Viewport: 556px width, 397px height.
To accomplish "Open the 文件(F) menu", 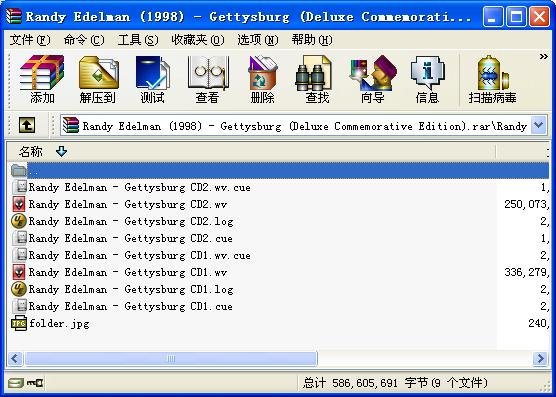I will 30,40.
